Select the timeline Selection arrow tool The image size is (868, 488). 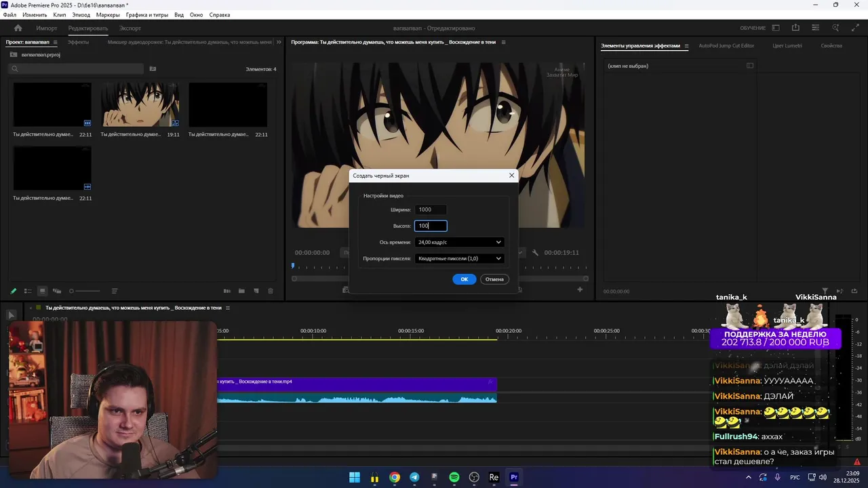[11, 315]
